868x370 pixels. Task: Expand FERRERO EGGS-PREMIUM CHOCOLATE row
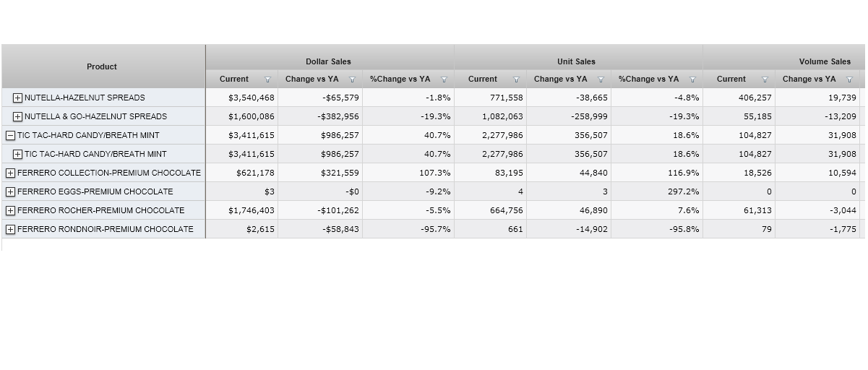10,192
